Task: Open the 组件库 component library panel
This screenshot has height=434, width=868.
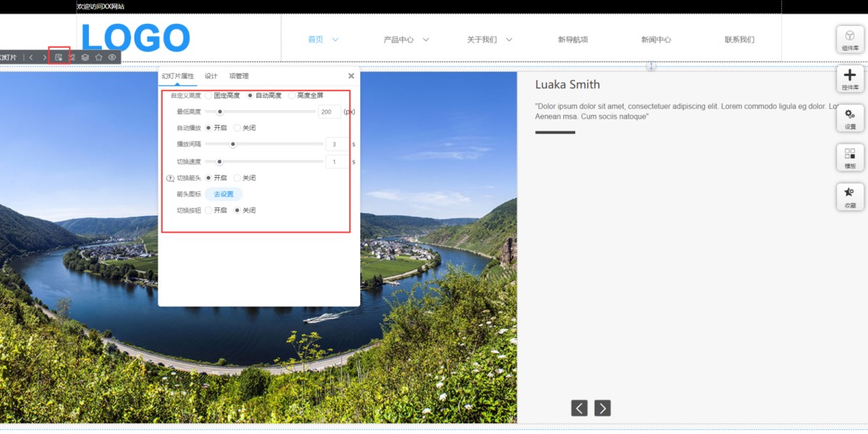Action: coord(850,39)
